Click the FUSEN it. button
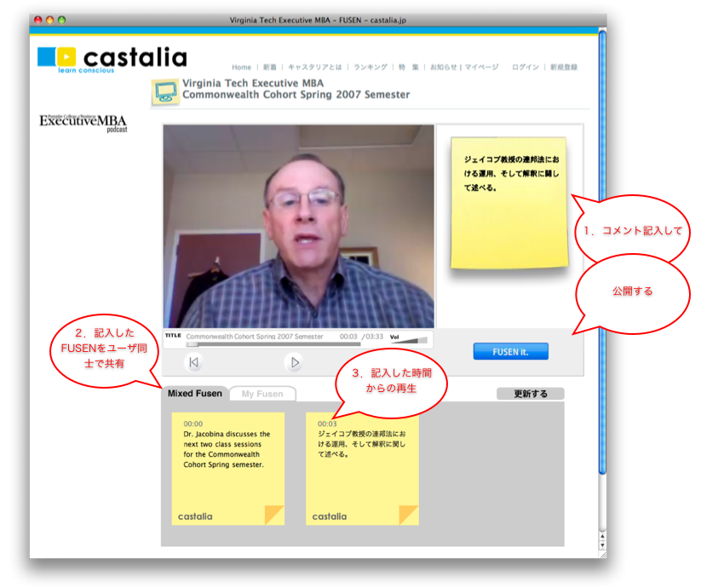Viewport: 701px width, 588px height. click(x=510, y=351)
